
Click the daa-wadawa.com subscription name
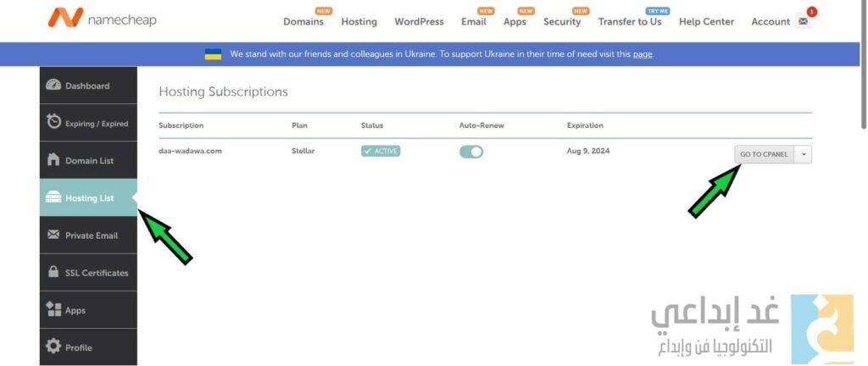pyautogui.click(x=191, y=150)
